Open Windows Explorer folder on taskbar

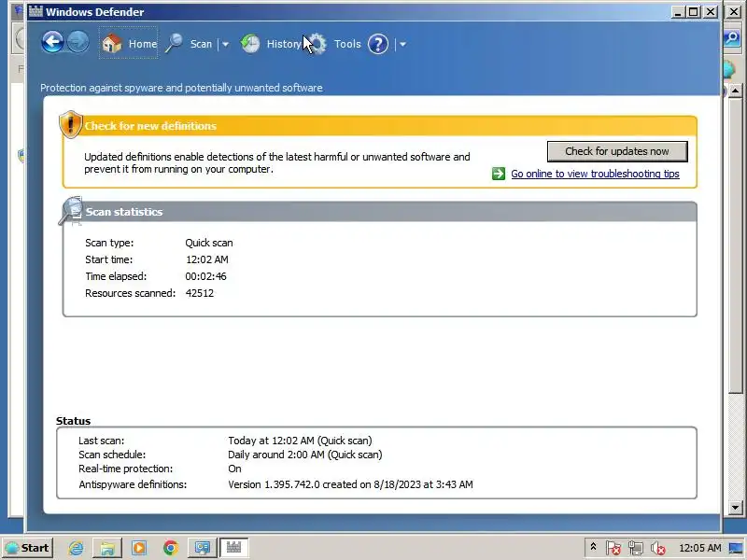pos(107,548)
